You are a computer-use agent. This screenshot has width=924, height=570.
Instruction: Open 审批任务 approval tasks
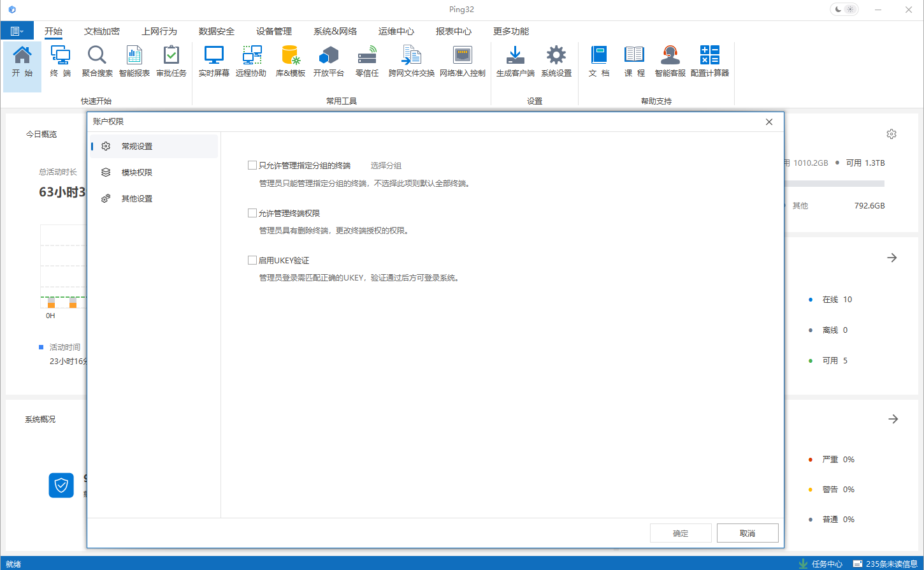coord(171,61)
